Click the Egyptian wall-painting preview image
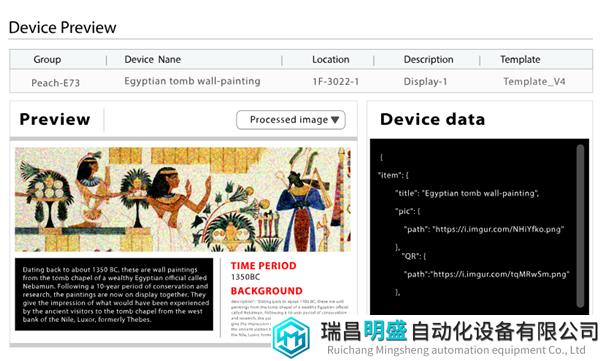 point(183,199)
